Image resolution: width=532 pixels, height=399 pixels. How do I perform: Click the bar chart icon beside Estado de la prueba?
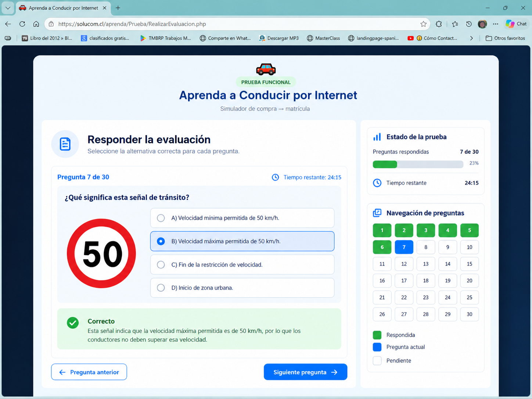pos(377,137)
